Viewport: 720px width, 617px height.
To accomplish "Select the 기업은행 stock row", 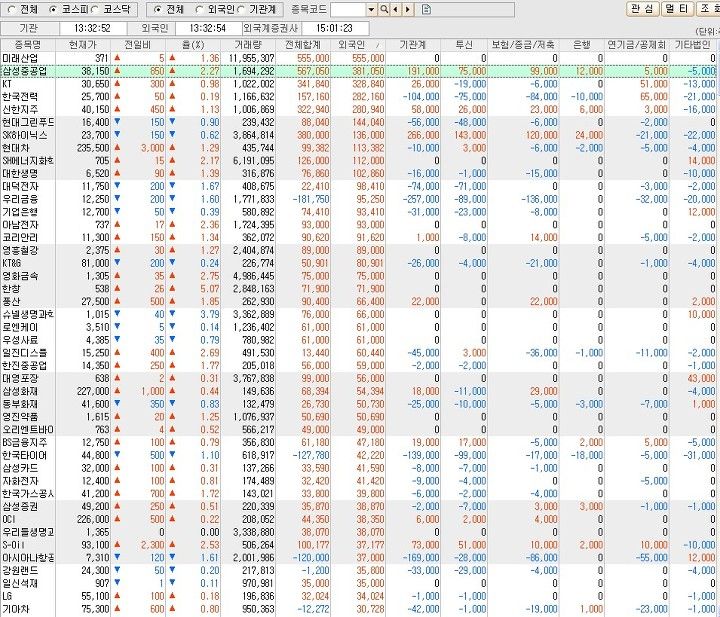I will pyautogui.click(x=358, y=212).
